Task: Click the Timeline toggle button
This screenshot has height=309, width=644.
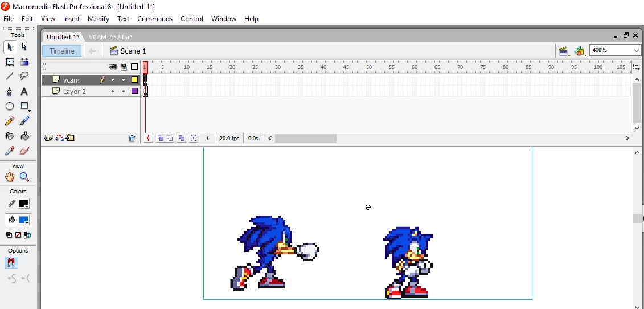Action: coord(62,51)
